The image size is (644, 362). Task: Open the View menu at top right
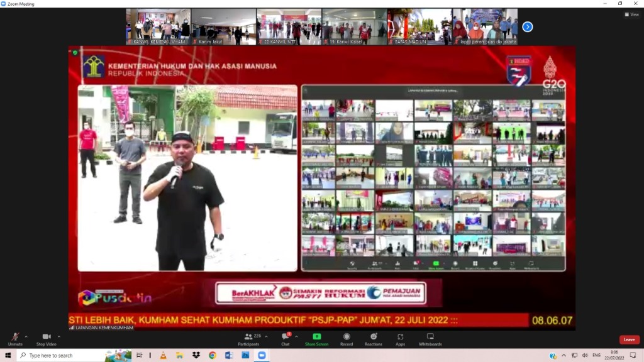631,14
